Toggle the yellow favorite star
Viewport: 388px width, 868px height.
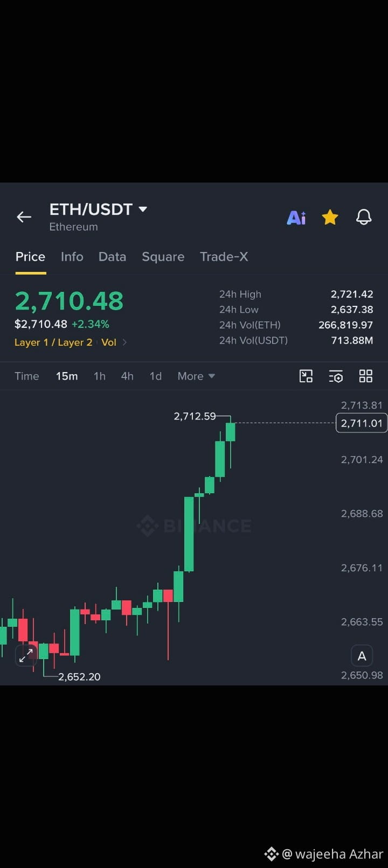330,217
